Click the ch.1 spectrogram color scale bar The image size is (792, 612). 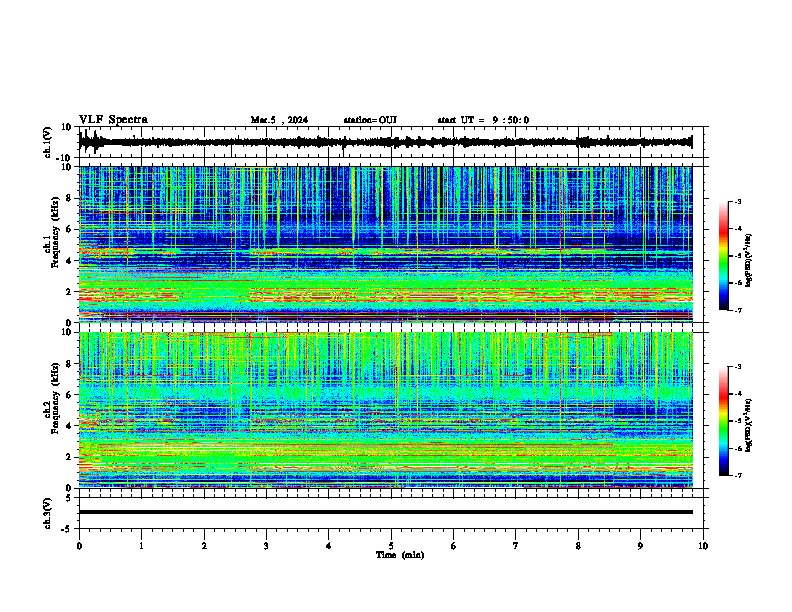click(723, 256)
